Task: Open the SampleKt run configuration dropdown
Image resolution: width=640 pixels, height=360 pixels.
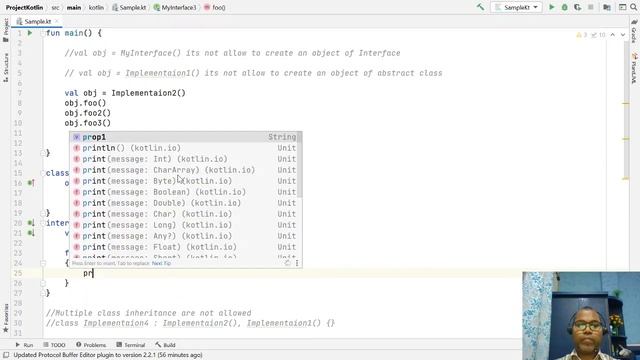Action: (x=516, y=7)
